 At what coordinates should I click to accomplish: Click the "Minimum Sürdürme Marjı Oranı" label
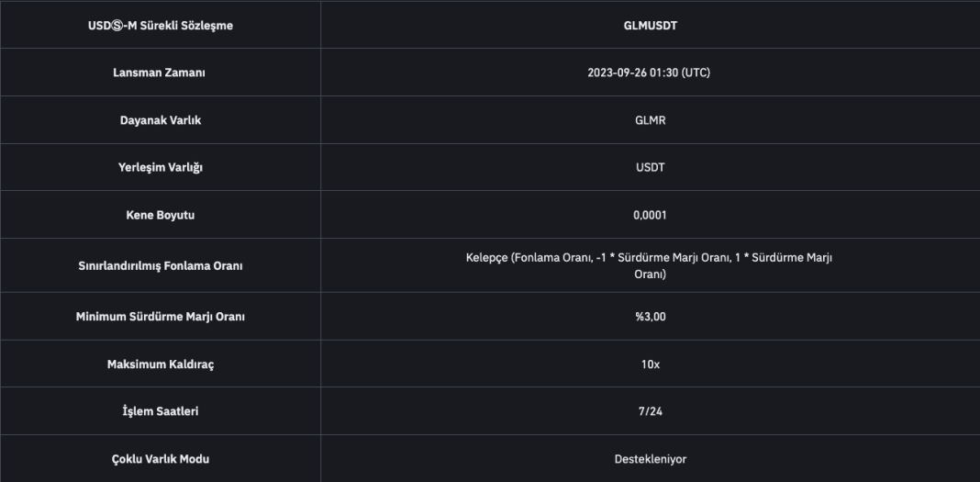coord(160,317)
